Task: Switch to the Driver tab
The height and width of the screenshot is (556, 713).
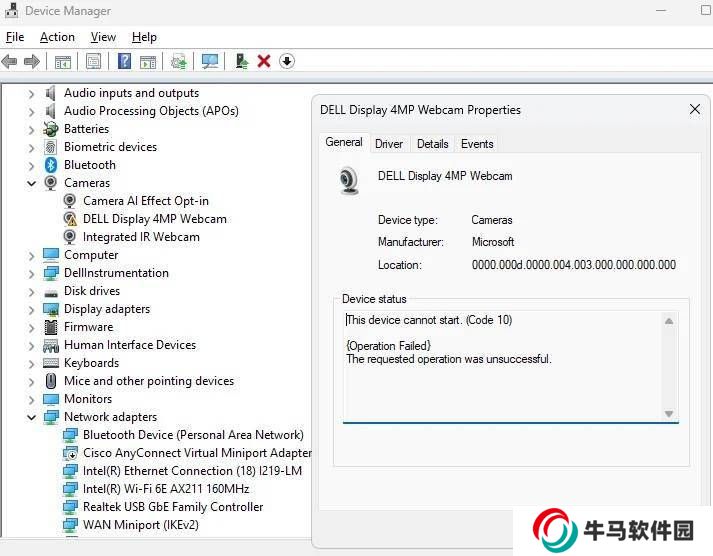Action: [389, 144]
